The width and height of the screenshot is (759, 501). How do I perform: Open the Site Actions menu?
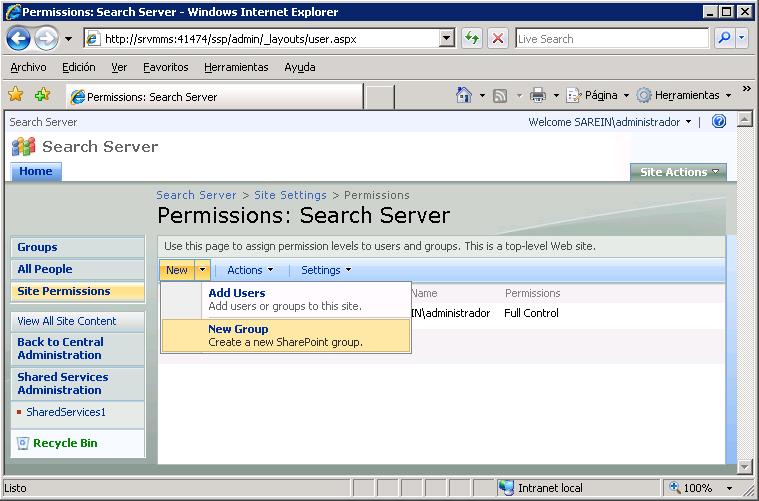[x=678, y=172]
